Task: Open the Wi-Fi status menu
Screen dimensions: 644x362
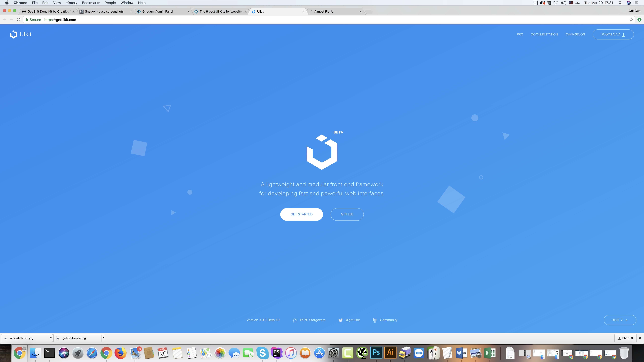Action: [556, 3]
